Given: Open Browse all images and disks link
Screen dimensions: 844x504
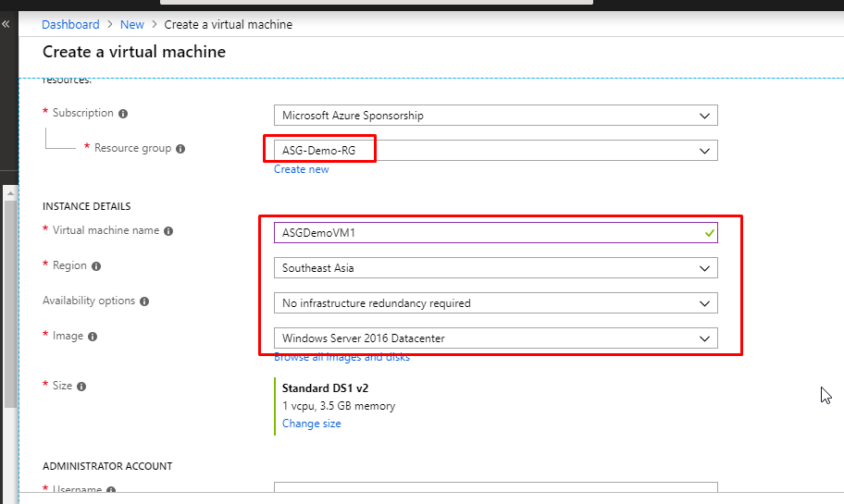Looking at the screenshot, I should coord(341,357).
